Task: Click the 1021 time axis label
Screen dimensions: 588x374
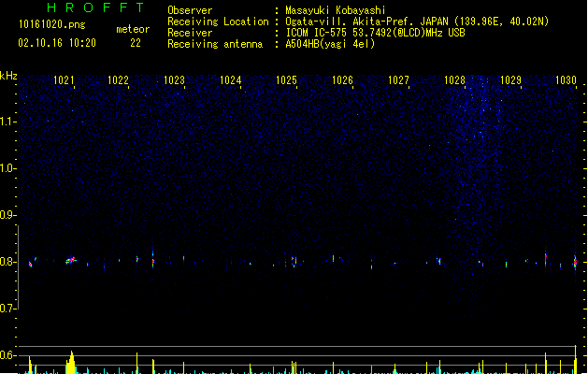Action: [x=64, y=80]
